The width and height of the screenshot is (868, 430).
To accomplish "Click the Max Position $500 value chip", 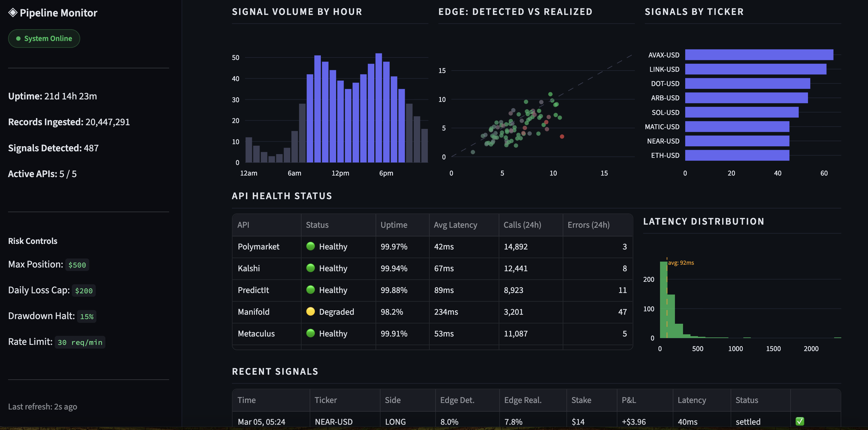I will 77,265.
